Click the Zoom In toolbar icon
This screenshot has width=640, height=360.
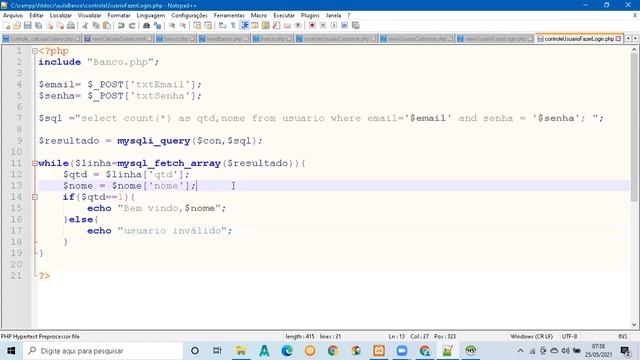(172, 25)
